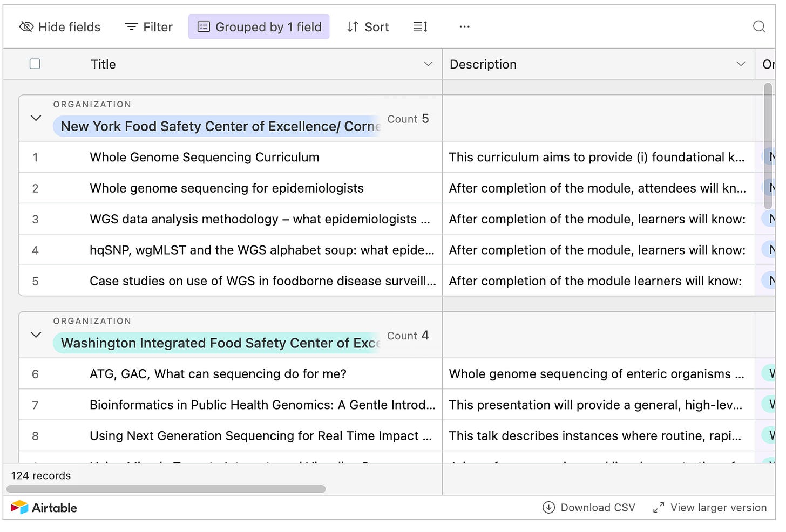Select the Whole Genome Sequencing Curriculum row
This screenshot has height=532, width=786.
coord(231,157)
